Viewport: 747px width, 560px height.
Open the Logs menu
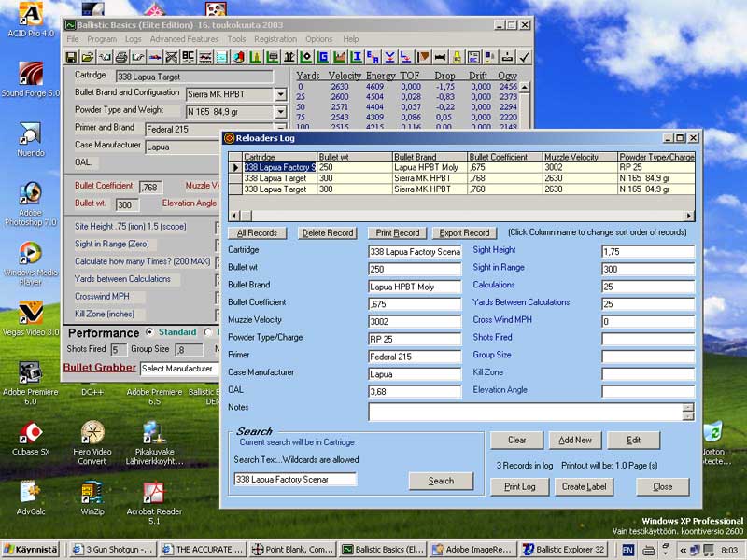click(x=133, y=39)
